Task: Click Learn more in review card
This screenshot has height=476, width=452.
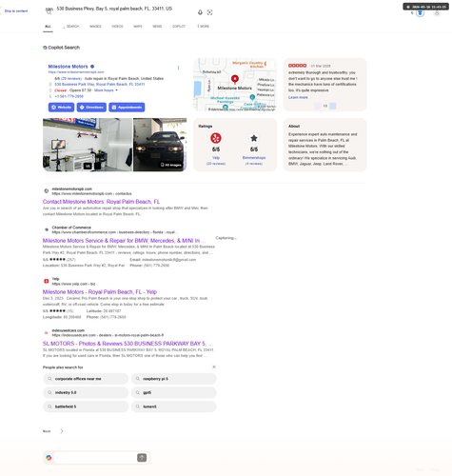Action: pos(298,97)
